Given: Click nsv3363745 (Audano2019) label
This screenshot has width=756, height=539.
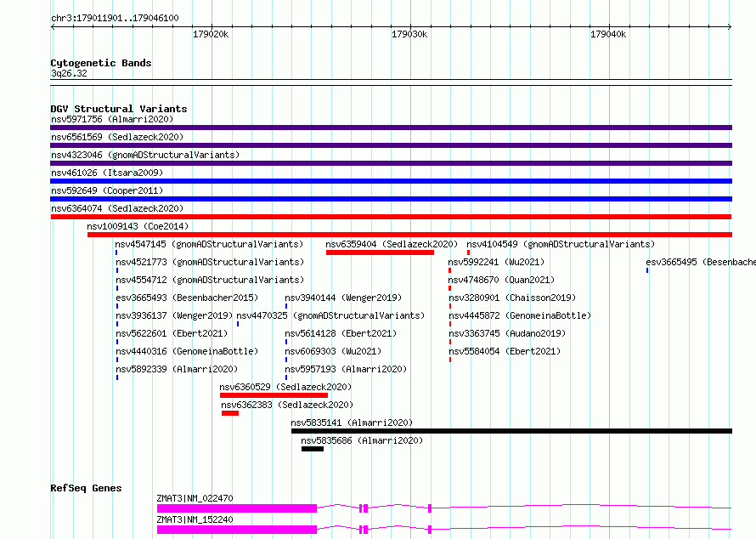Looking at the screenshot, I should [507, 333].
